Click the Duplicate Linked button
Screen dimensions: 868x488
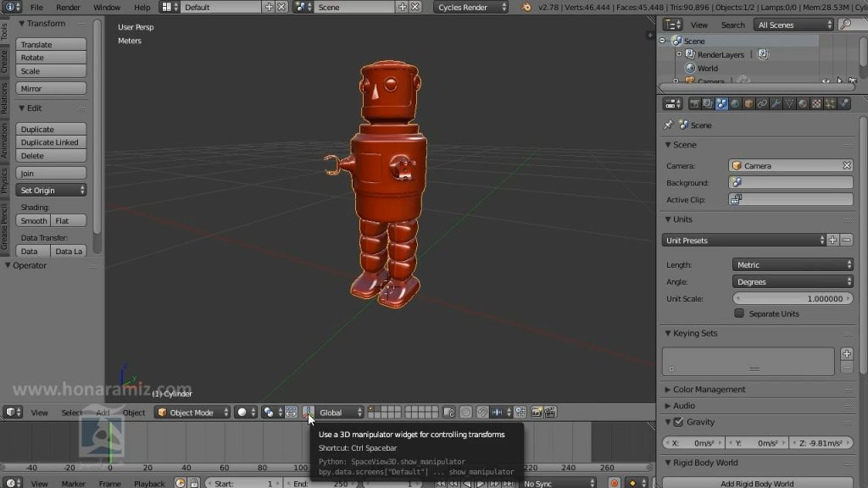(x=51, y=142)
